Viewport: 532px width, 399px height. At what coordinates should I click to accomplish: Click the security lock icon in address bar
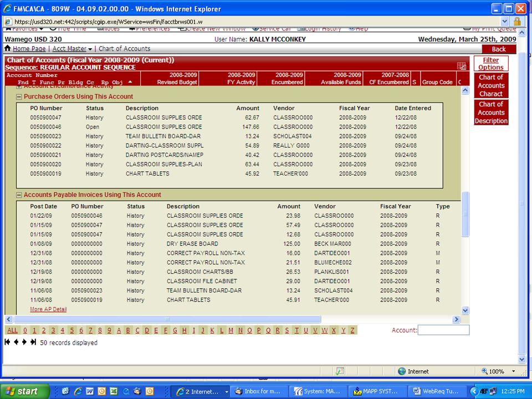517,22
